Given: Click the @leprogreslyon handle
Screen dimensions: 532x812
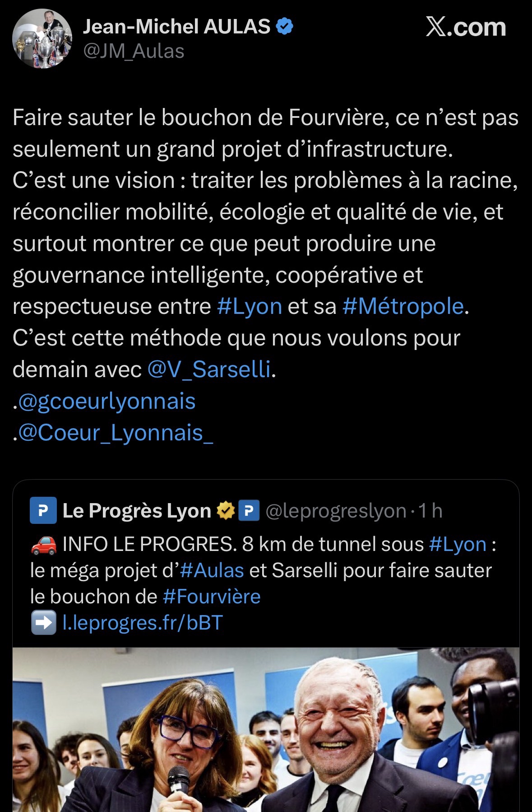Looking at the screenshot, I should coord(336,511).
